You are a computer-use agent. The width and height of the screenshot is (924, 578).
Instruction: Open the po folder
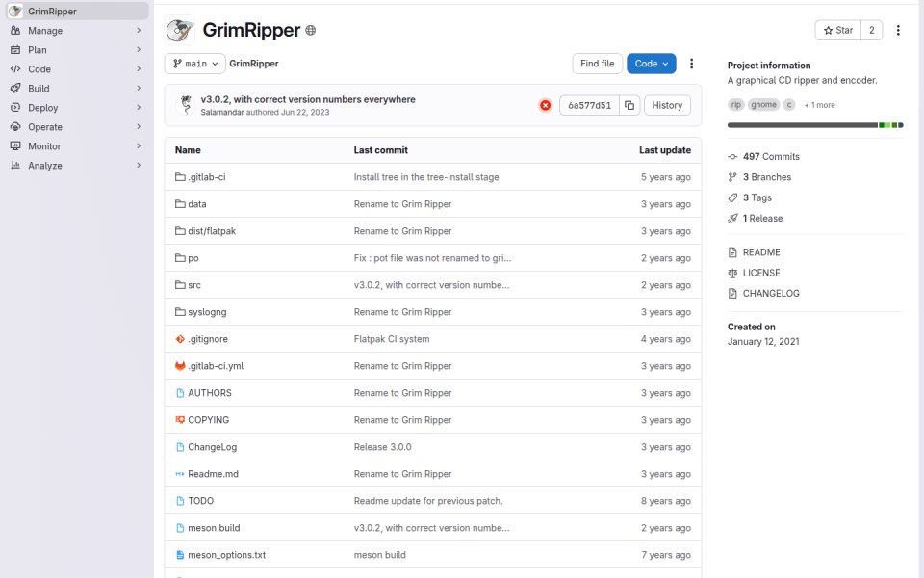[192, 258]
